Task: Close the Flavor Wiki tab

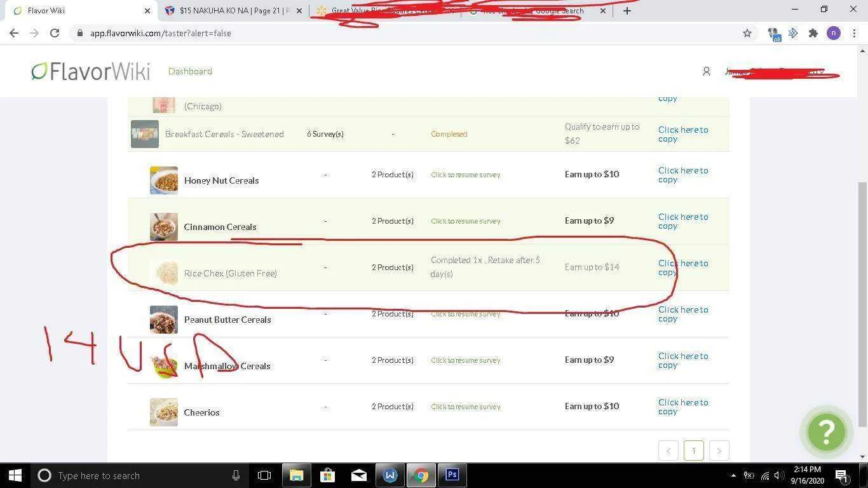Action: (147, 11)
